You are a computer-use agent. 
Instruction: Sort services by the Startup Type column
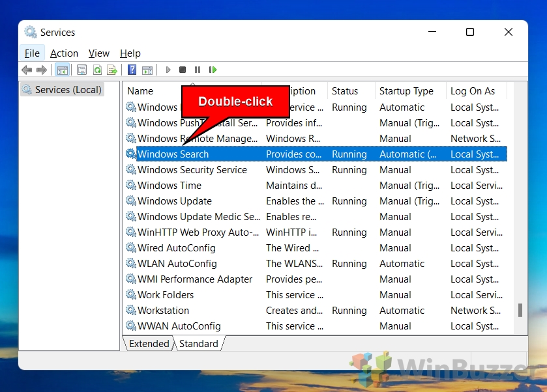[406, 91]
